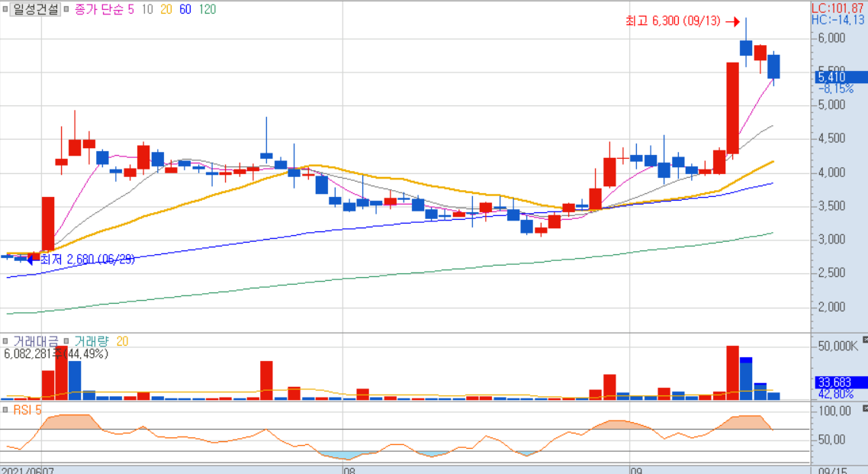Click the tallest red volume bar in September
This screenshot has width=868, height=474.
click(732, 372)
